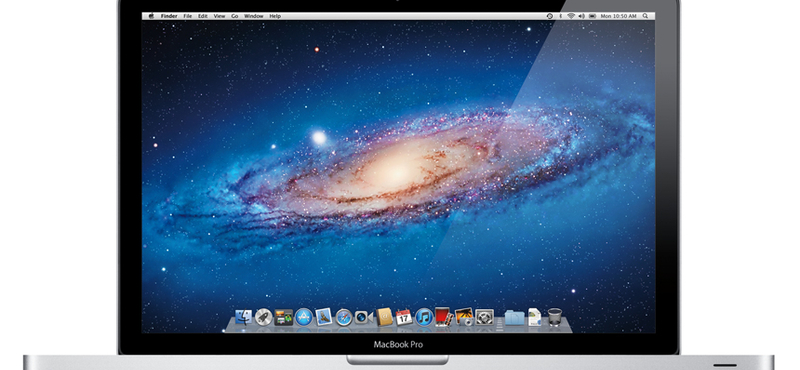Open the Edit menu
Viewport: 800px width, 370px height.
203,16
